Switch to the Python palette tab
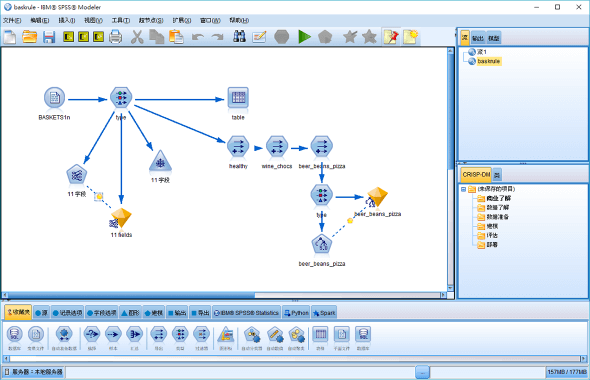 [296, 313]
